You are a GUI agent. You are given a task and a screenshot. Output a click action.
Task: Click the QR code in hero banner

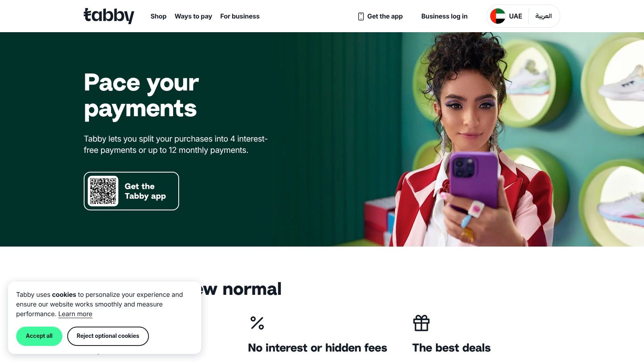pyautogui.click(x=103, y=191)
